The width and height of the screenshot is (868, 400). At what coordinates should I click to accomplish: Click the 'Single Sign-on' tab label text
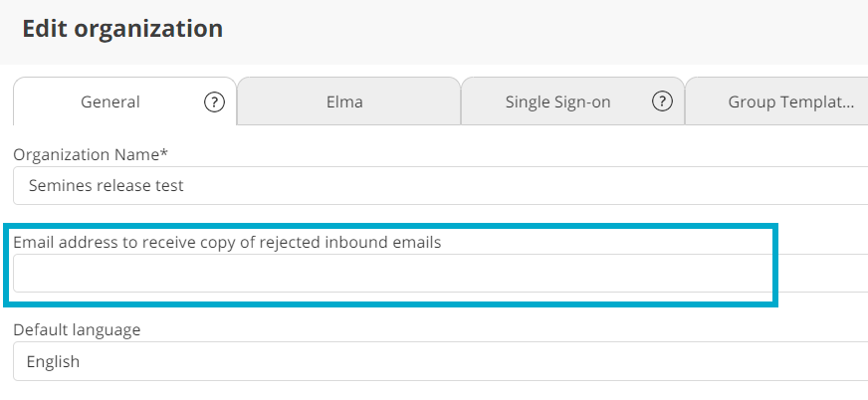tap(557, 101)
